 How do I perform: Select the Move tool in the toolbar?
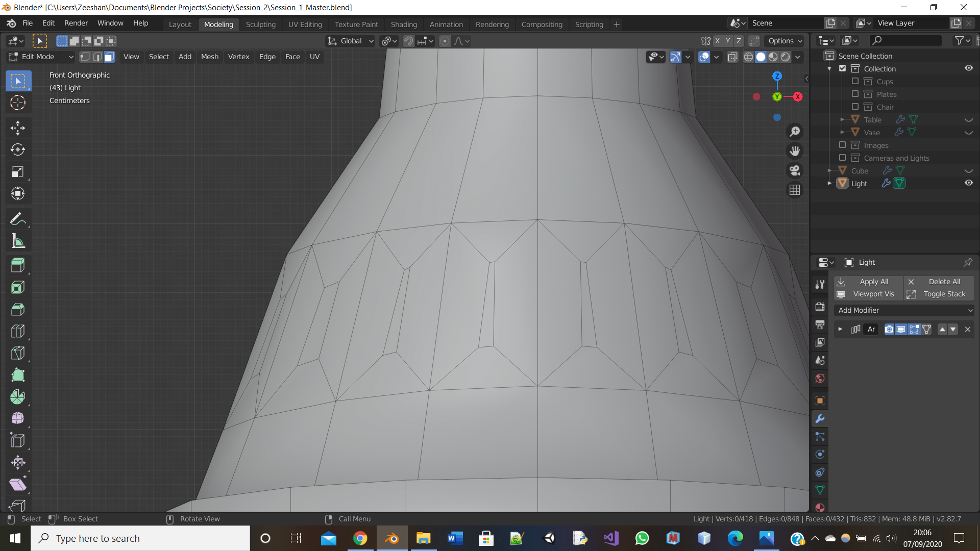pos(18,128)
